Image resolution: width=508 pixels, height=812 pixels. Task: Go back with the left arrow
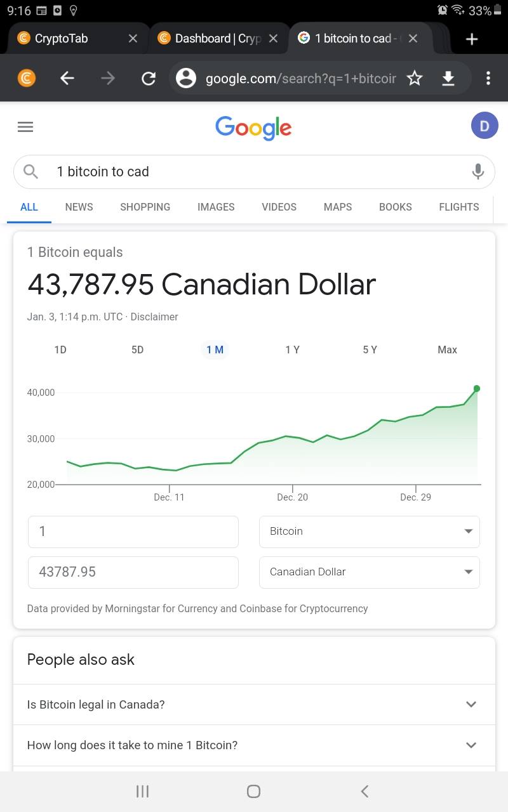coord(67,78)
